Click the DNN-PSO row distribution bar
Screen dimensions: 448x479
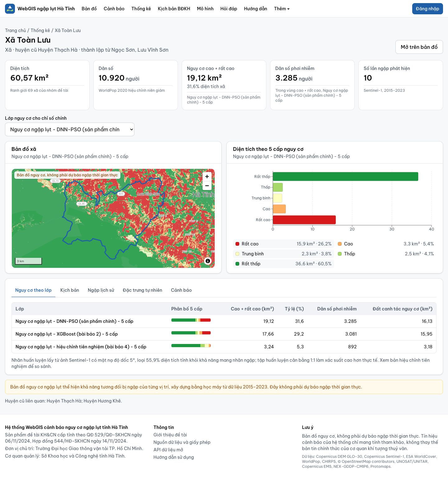191,320
